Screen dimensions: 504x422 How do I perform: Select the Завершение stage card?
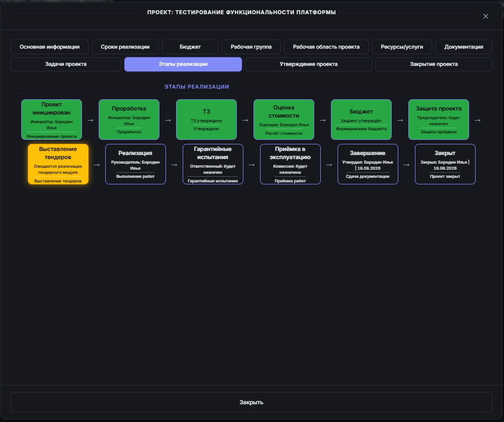(368, 164)
